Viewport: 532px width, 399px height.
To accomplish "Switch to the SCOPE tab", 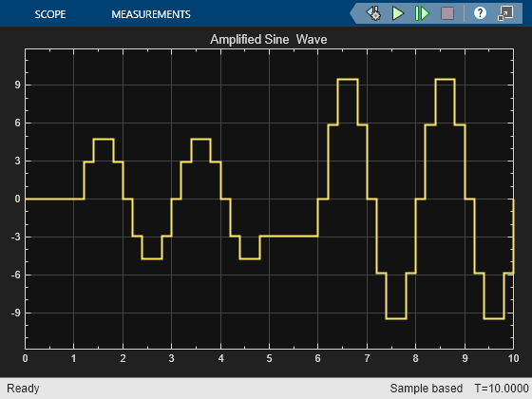I will [x=50, y=14].
